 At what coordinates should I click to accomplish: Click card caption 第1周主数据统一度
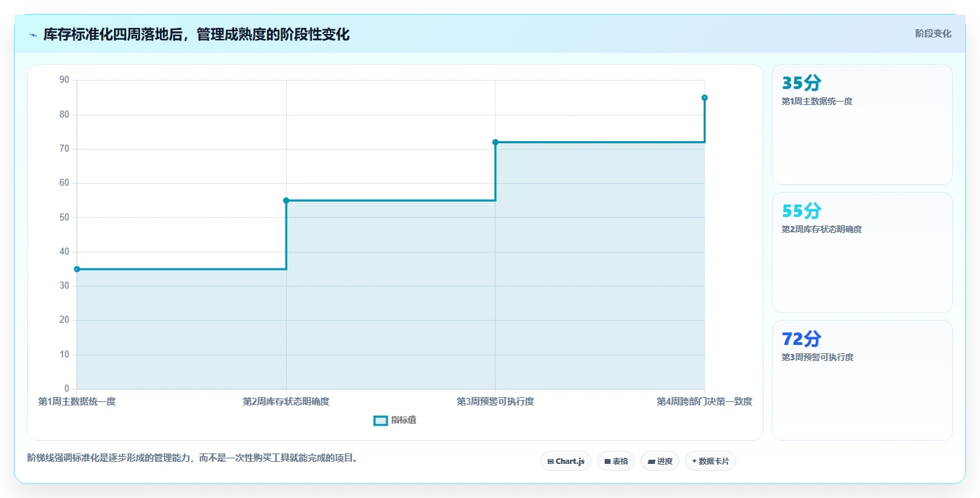(x=817, y=102)
